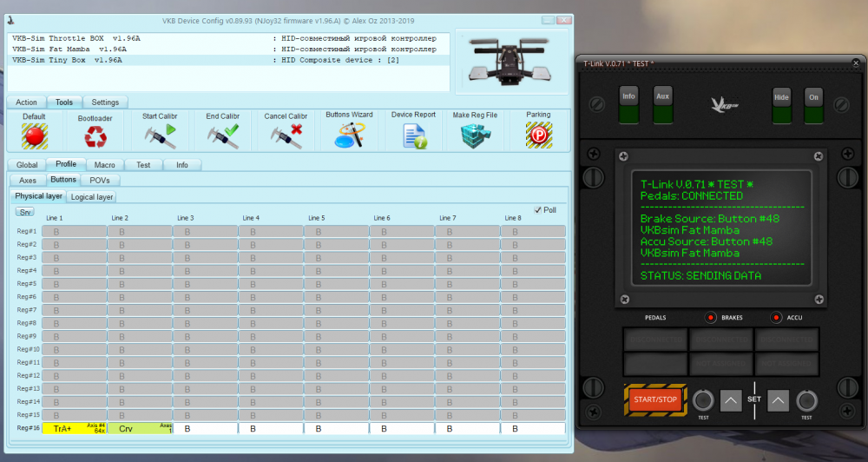868x462 pixels.
Task: Select VKB-Sim Tiny Box device row
Action: click(x=228, y=60)
